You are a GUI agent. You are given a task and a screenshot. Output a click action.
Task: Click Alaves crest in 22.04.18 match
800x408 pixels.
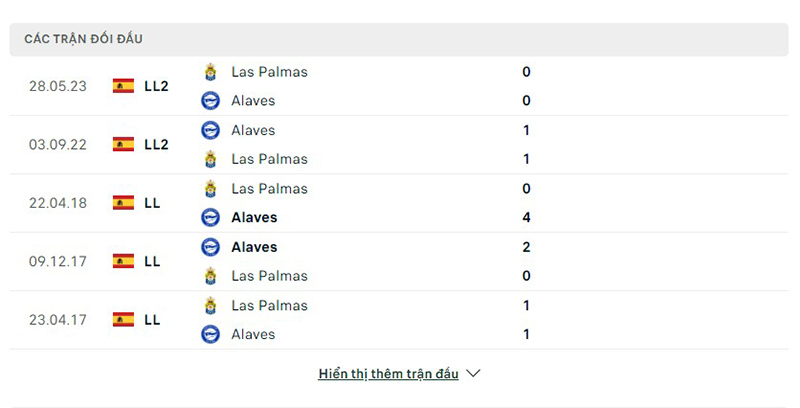(210, 217)
